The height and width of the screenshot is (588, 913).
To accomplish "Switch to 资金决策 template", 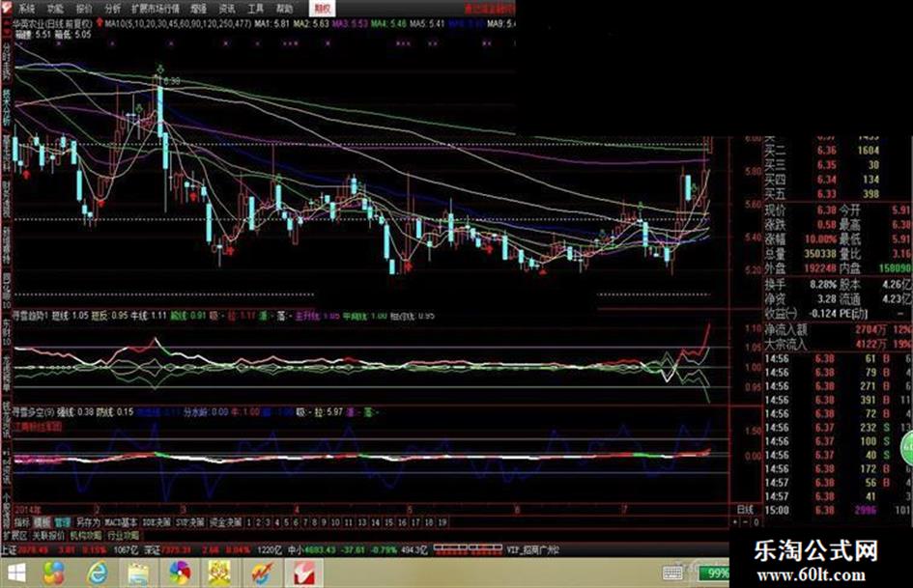I will (225, 522).
